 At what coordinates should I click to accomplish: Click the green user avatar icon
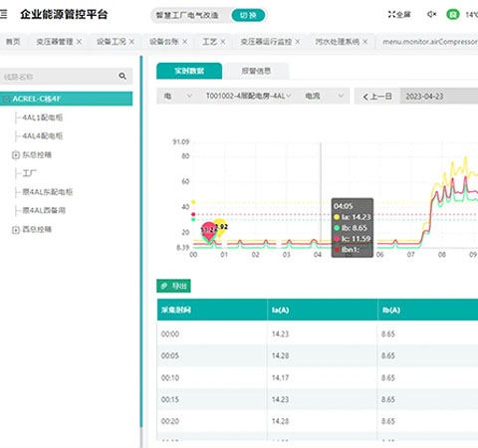pyautogui.click(x=453, y=14)
